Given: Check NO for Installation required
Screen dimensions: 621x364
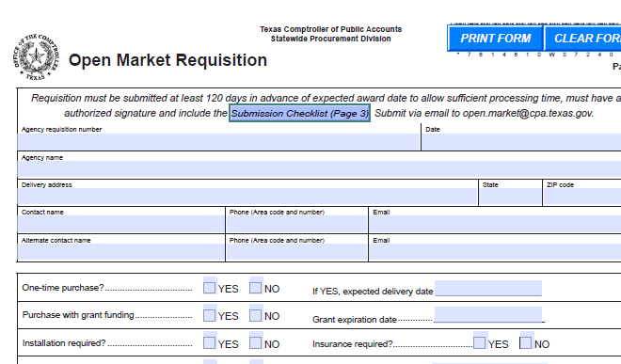Looking at the screenshot, I should 255,342.
